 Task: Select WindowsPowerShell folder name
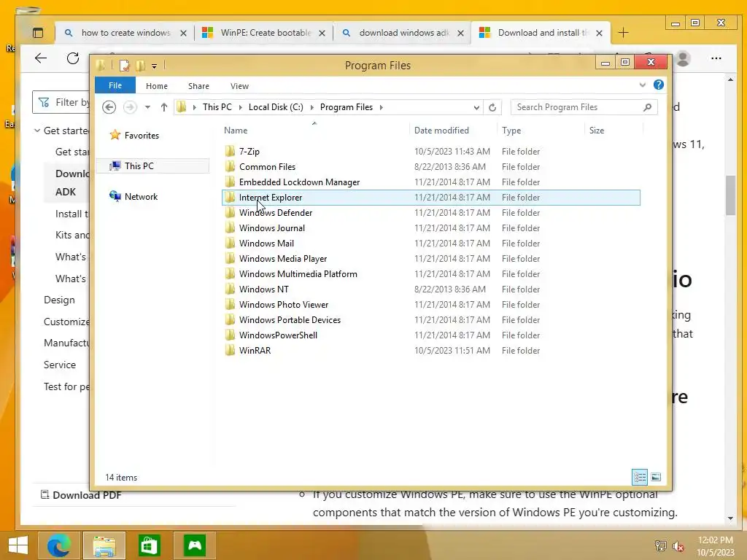tap(278, 335)
